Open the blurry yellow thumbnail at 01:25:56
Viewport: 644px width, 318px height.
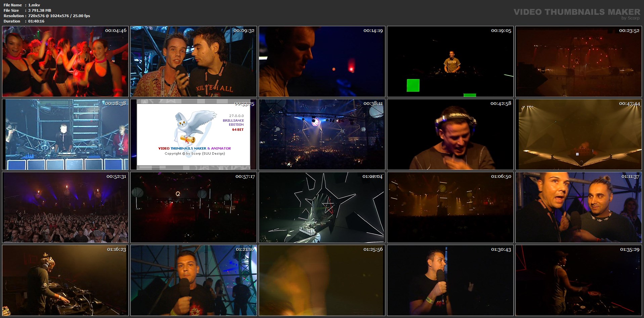point(322,280)
